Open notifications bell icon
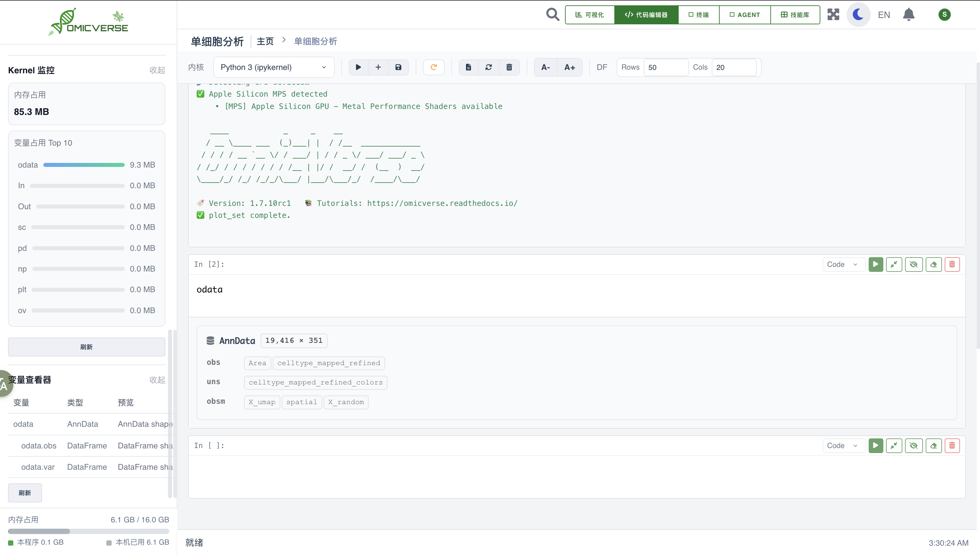Viewport: 980px width, 555px height. click(x=908, y=14)
